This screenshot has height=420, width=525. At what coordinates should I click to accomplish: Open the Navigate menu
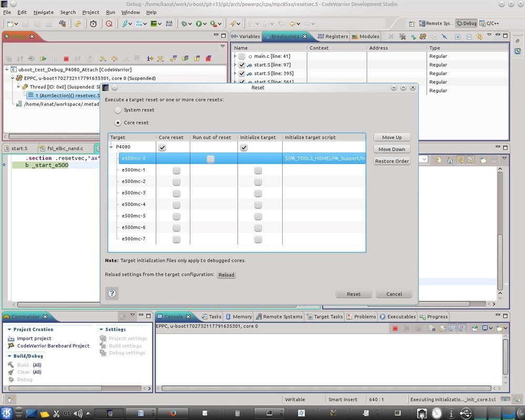pos(43,12)
